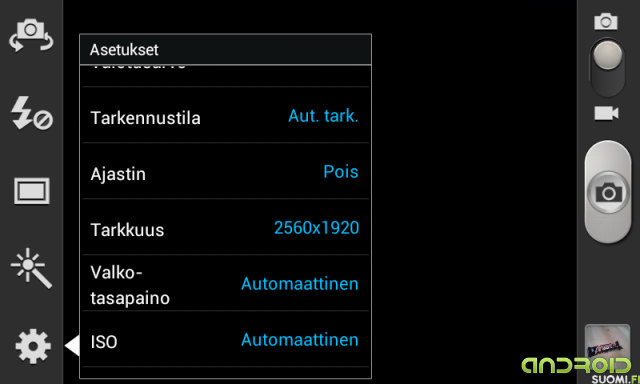This screenshot has height=384, width=640.
Task: Open the Tarkennustila setting row
Action: pyautogui.click(x=225, y=115)
